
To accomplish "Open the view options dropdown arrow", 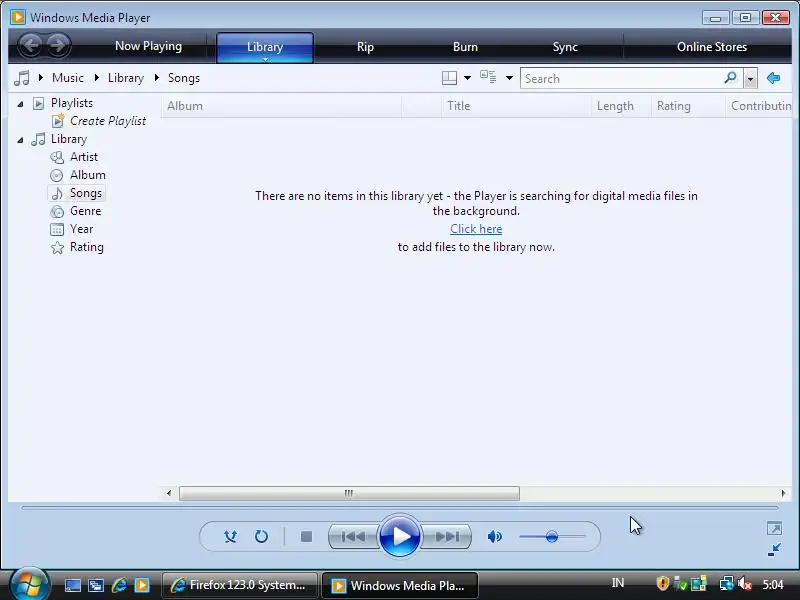I will (509, 78).
